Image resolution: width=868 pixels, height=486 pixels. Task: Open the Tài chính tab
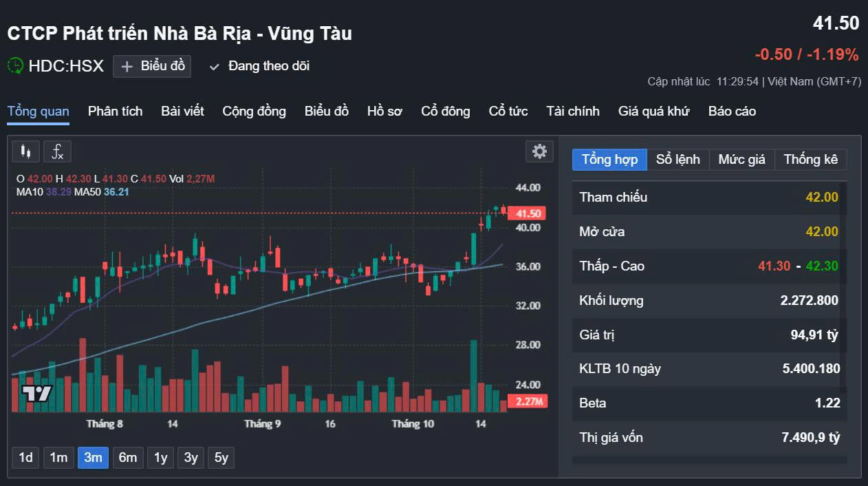pos(573,112)
